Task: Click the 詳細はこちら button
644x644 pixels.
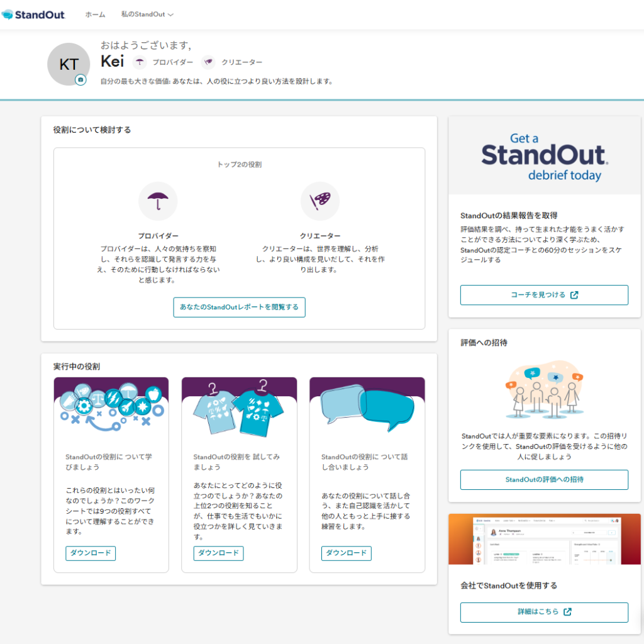Action: point(544,613)
